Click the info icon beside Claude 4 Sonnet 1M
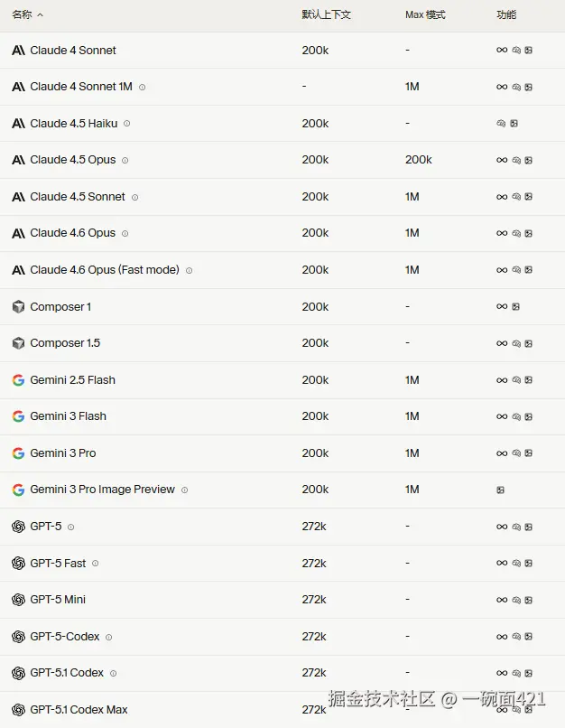 point(143,88)
